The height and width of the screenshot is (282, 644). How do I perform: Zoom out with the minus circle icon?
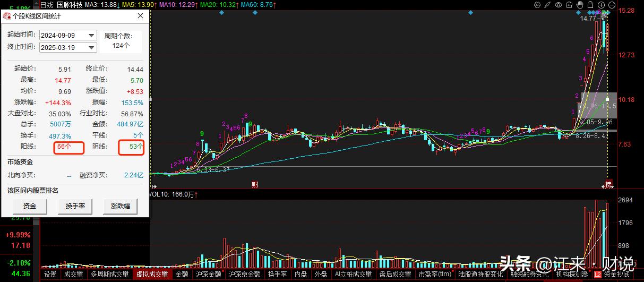click(x=612, y=5)
